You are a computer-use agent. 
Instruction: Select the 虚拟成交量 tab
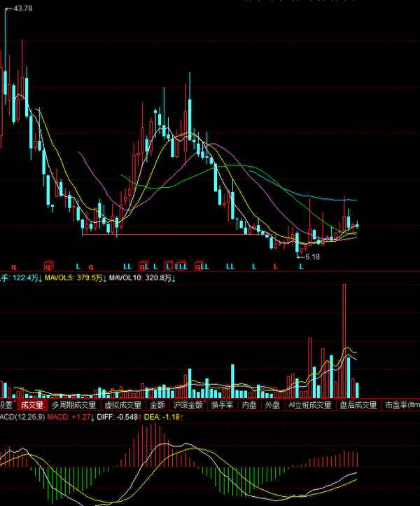point(123,405)
